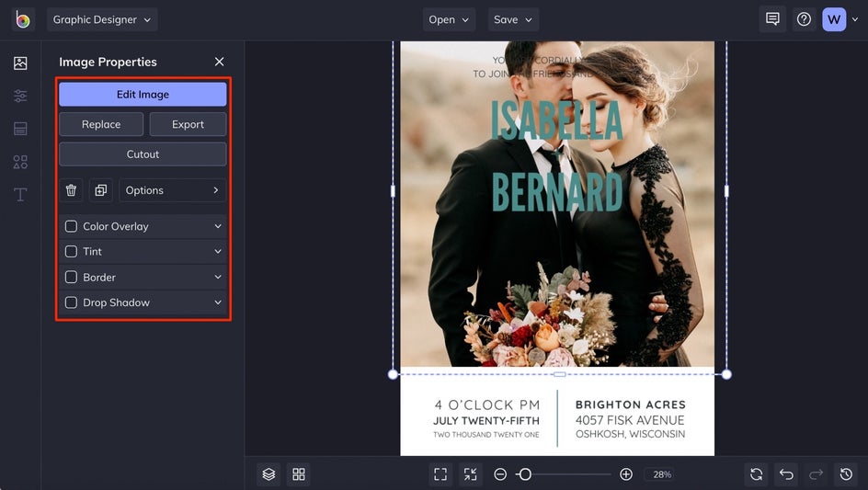Screen dimensions: 868x490
Task: Expand the Drop Shadow section chevron
Action: [x=218, y=302]
